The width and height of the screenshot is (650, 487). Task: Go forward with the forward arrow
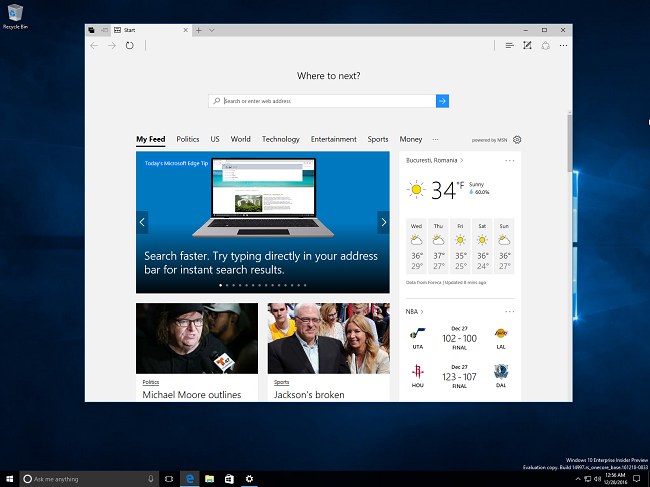coord(112,46)
